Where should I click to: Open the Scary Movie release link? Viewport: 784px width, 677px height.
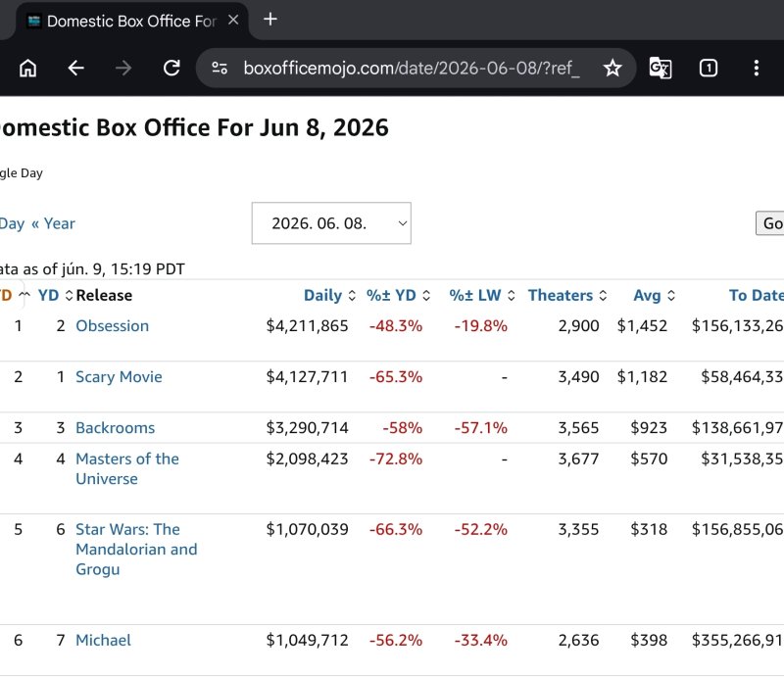pyautogui.click(x=119, y=377)
